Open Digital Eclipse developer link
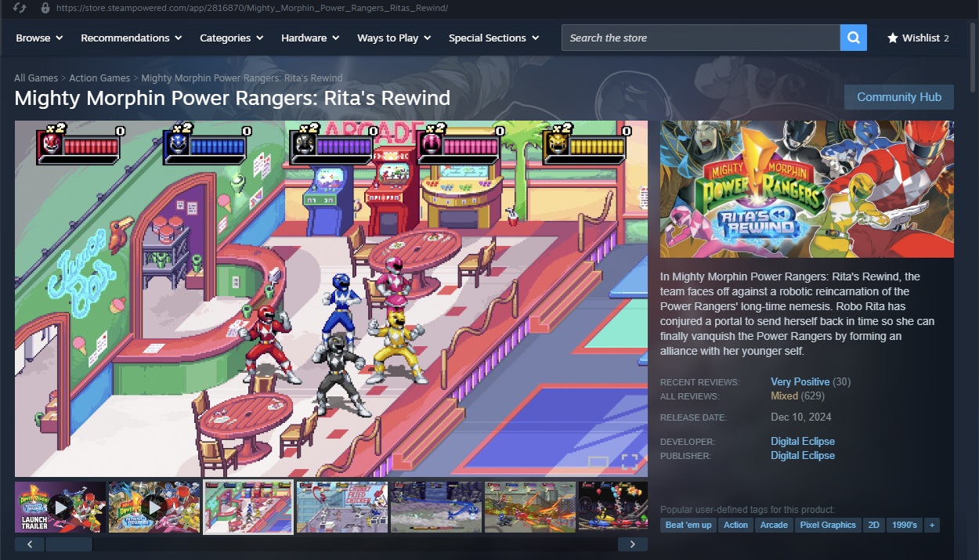The image size is (979, 560). 803,442
